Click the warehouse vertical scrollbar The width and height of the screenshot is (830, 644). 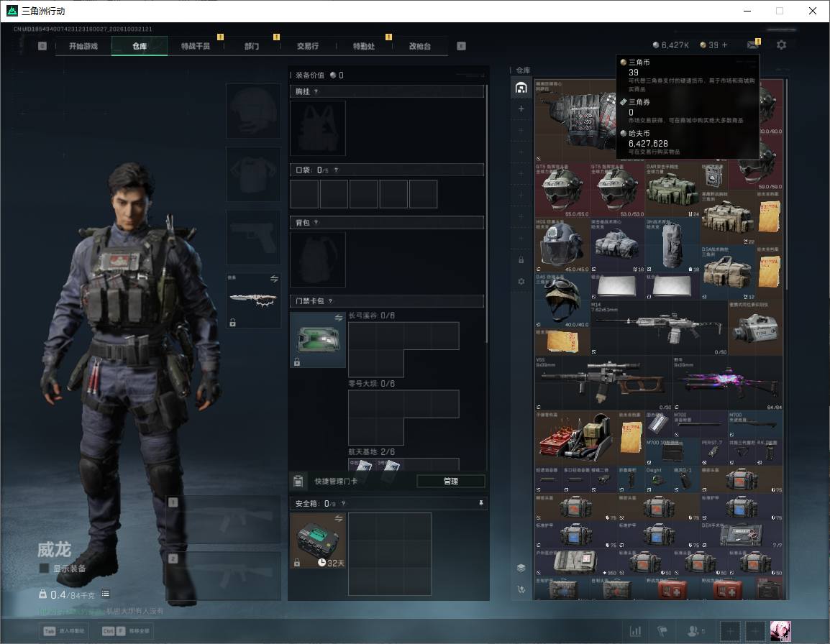point(786,183)
